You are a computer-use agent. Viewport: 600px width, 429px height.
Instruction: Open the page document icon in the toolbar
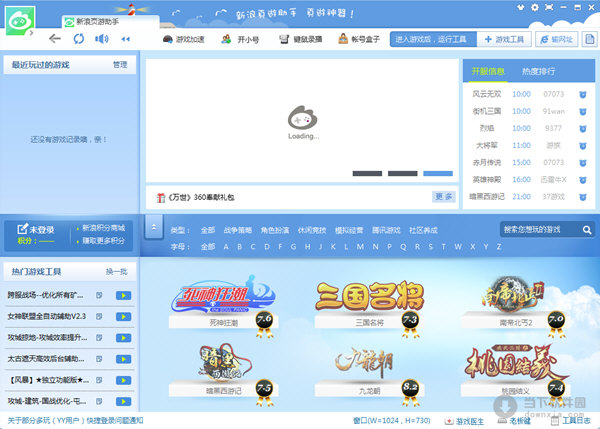click(x=590, y=39)
